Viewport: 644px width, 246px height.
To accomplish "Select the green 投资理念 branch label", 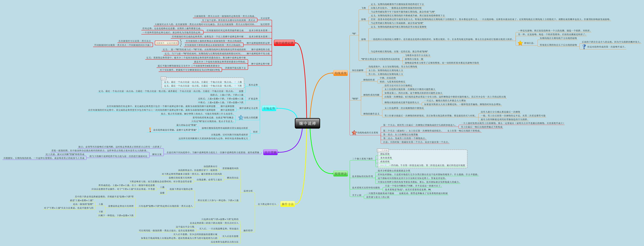I will point(341,174).
